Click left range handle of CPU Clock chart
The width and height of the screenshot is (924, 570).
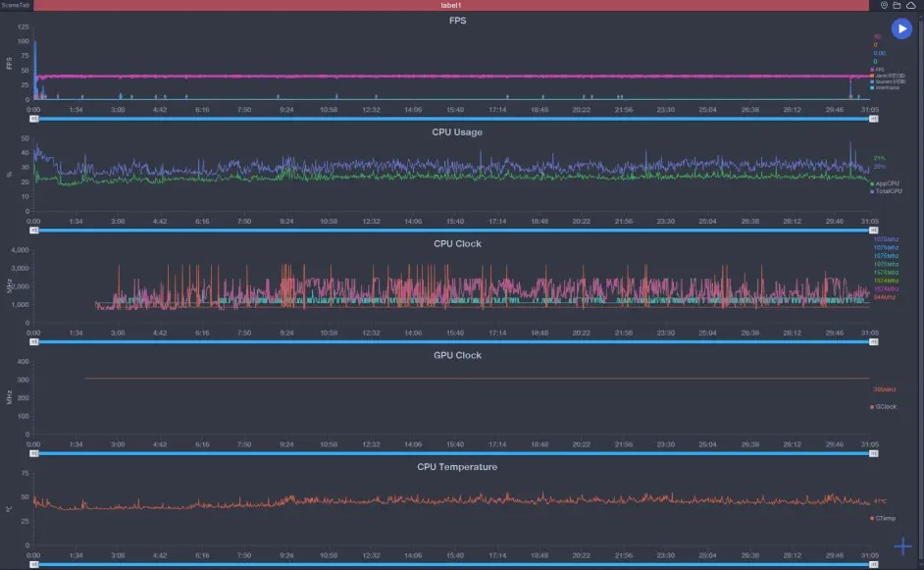click(34, 341)
